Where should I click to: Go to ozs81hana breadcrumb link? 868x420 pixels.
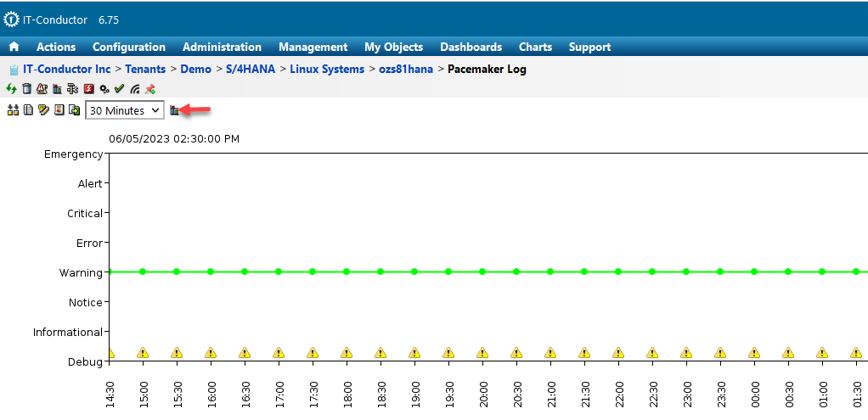point(408,70)
